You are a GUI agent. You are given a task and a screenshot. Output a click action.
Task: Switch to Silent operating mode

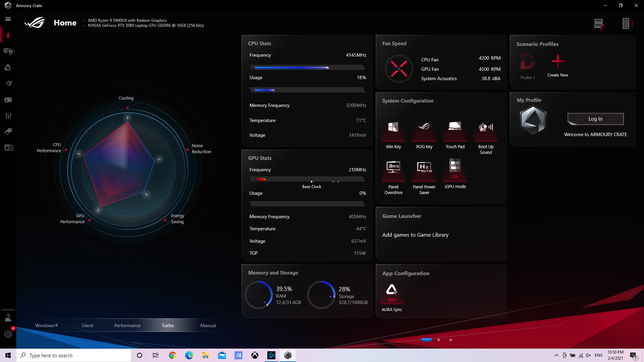coord(87,325)
